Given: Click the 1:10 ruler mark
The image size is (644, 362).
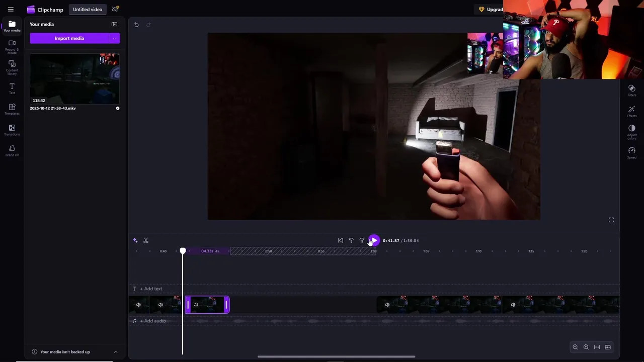Looking at the screenshot, I should pyautogui.click(x=478, y=251).
